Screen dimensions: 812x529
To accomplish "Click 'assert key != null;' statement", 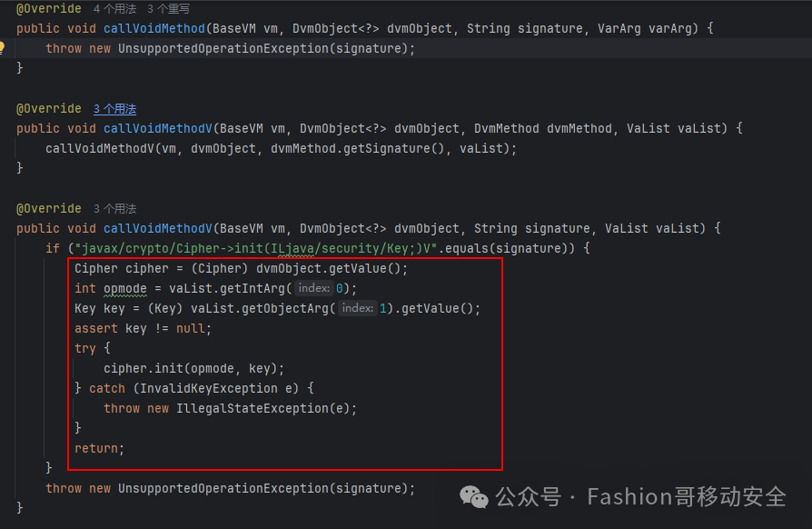I will (x=143, y=328).
